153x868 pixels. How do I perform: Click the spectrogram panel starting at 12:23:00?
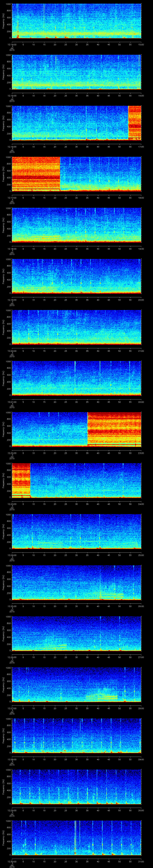click(x=76, y=480)
